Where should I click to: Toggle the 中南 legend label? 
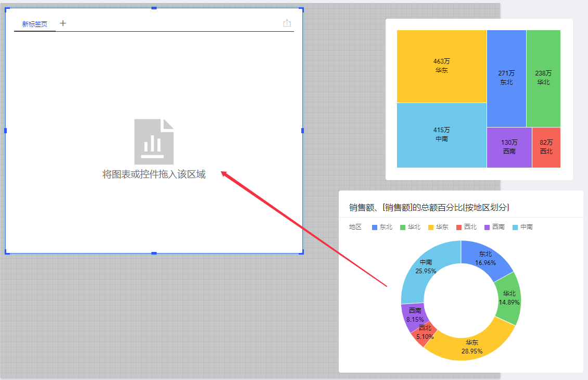526,227
